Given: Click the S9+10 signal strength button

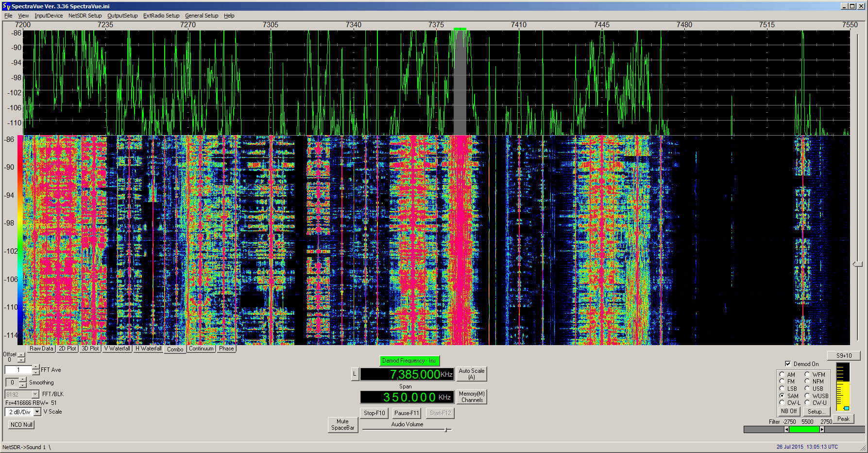Looking at the screenshot, I should 844,356.
